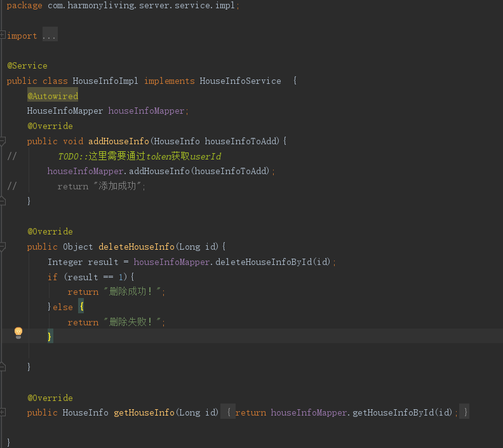The height and width of the screenshot is (448, 503).
Task: Collapse the deleteHouseInfo method via gutter fold marker
Action: [3, 246]
